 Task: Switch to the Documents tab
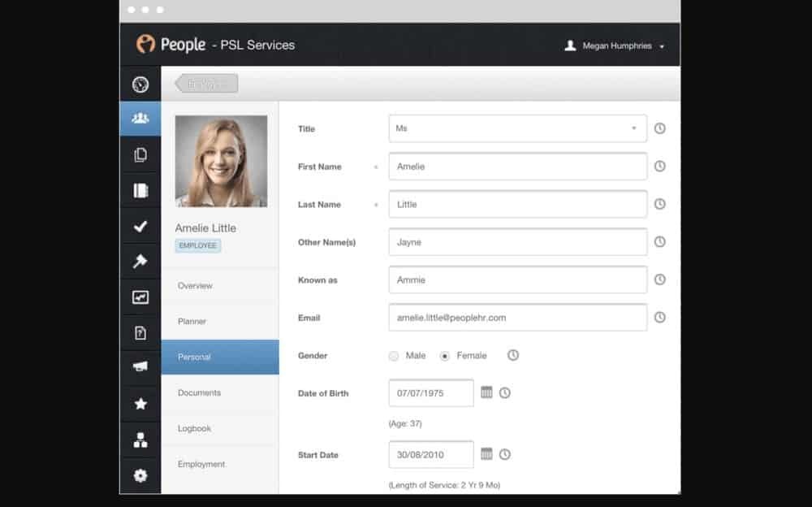click(x=200, y=392)
